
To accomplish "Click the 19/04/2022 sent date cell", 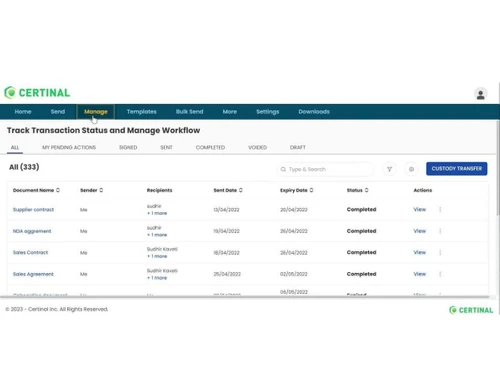I will (226, 231).
